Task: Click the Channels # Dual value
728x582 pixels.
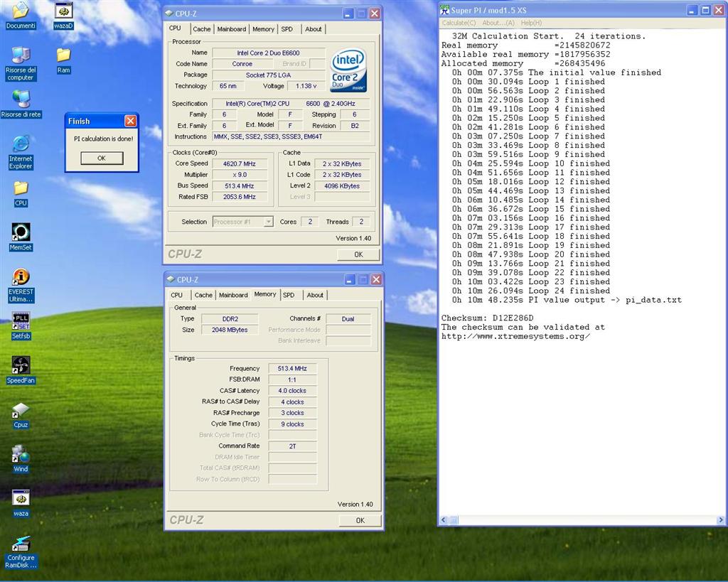Action: (x=348, y=319)
